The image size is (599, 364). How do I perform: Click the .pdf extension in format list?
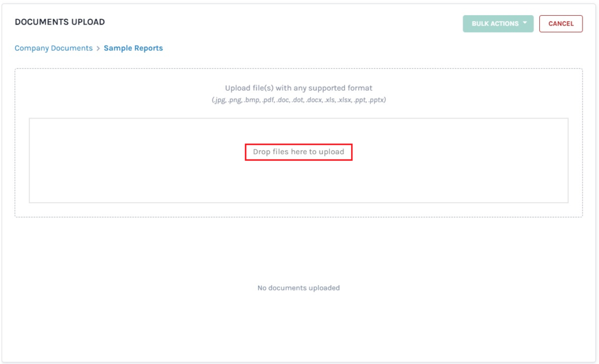coord(269,100)
